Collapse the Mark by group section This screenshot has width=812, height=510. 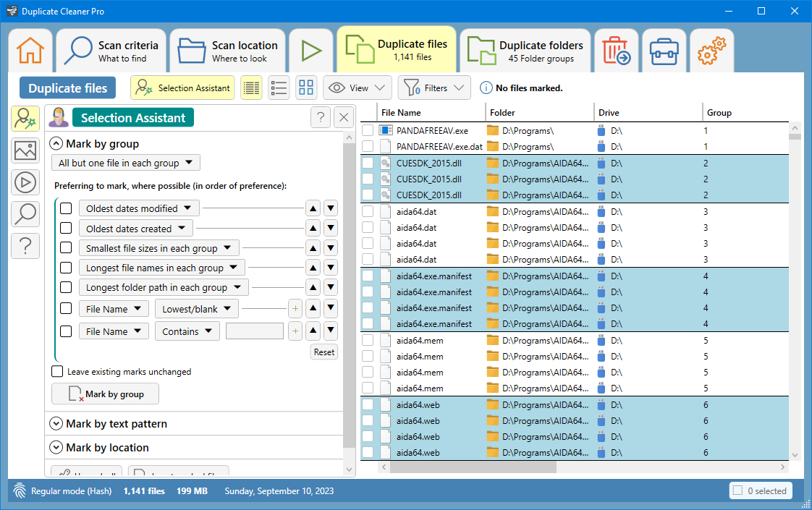56,143
